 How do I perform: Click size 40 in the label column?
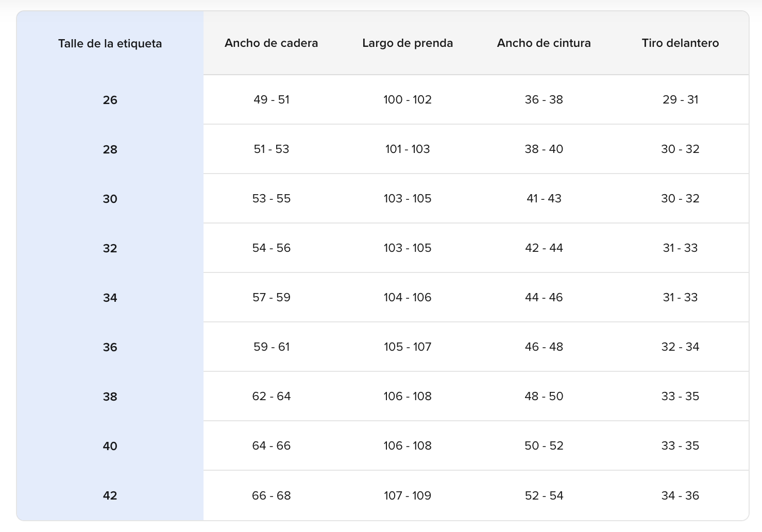(x=110, y=446)
